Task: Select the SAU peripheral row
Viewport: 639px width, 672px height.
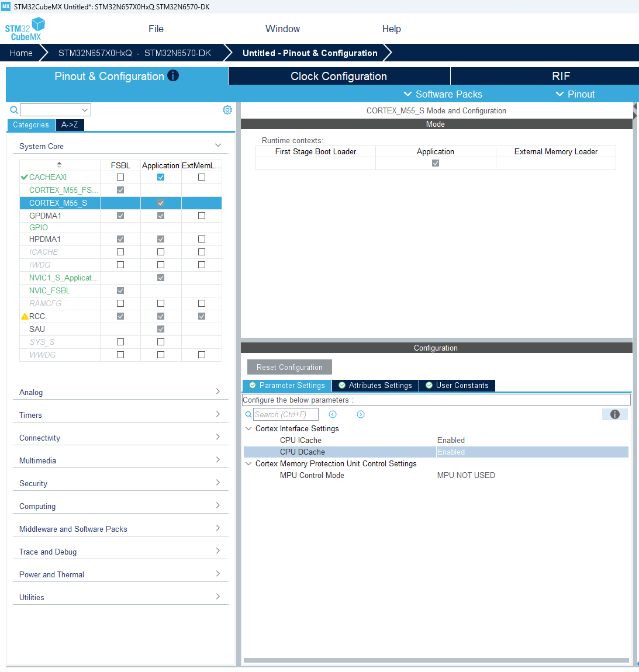Action: pyautogui.click(x=120, y=329)
